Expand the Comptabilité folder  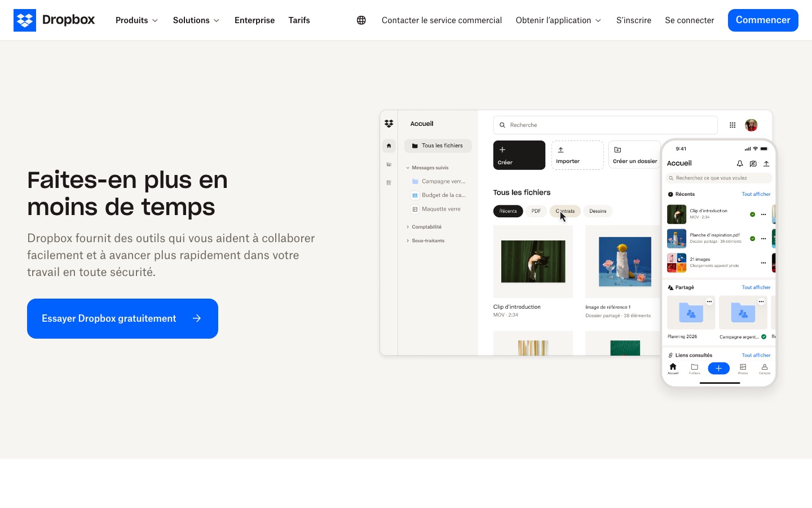(424, 227)
